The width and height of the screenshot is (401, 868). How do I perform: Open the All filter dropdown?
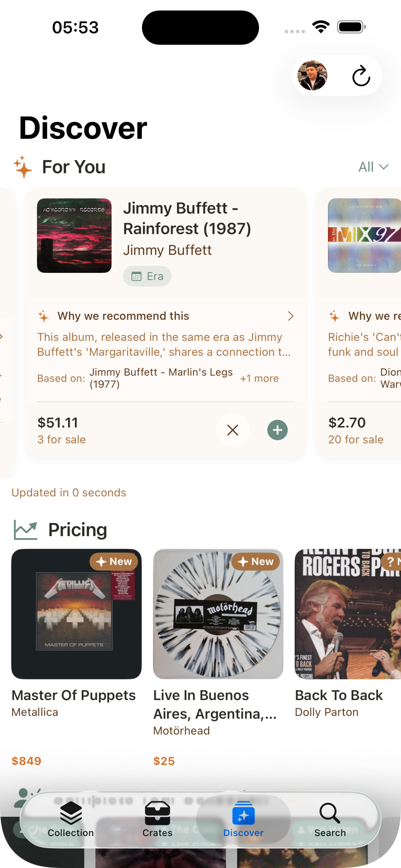(374, 166)
